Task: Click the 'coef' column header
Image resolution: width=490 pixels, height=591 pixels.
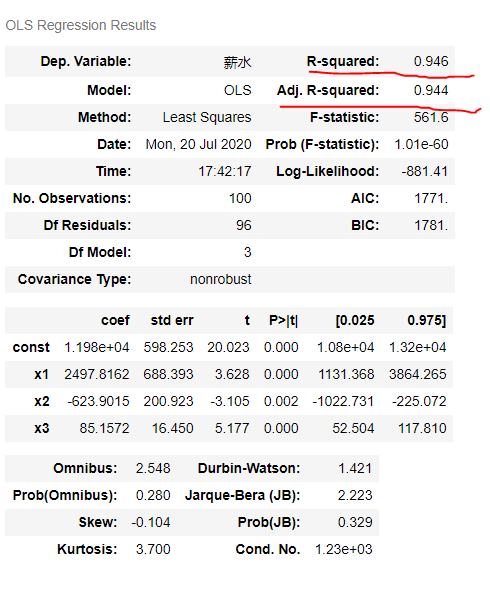Action: tap(115, 320)
